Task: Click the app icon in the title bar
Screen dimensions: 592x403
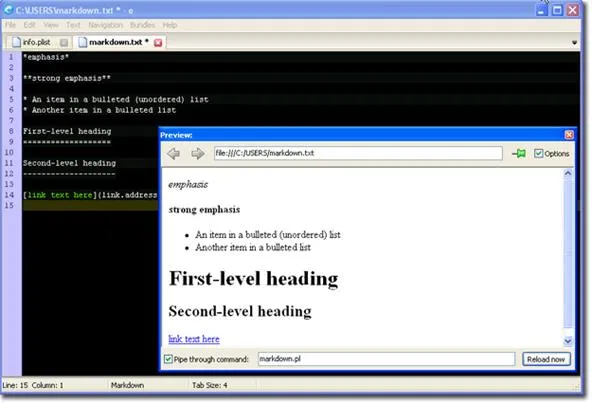Action: click(x=8, y=9)
